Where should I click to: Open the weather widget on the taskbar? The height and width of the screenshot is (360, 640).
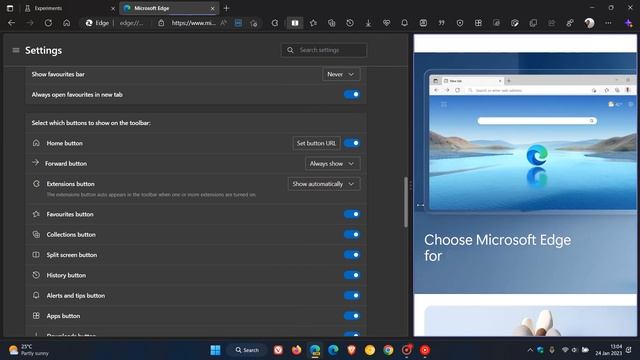(x=29, y=350)
